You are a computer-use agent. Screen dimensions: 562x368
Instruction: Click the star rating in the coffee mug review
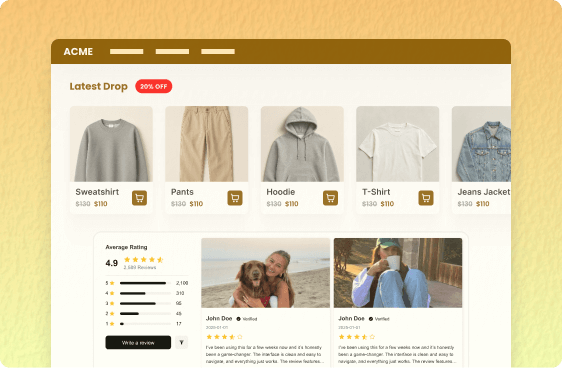357,337
